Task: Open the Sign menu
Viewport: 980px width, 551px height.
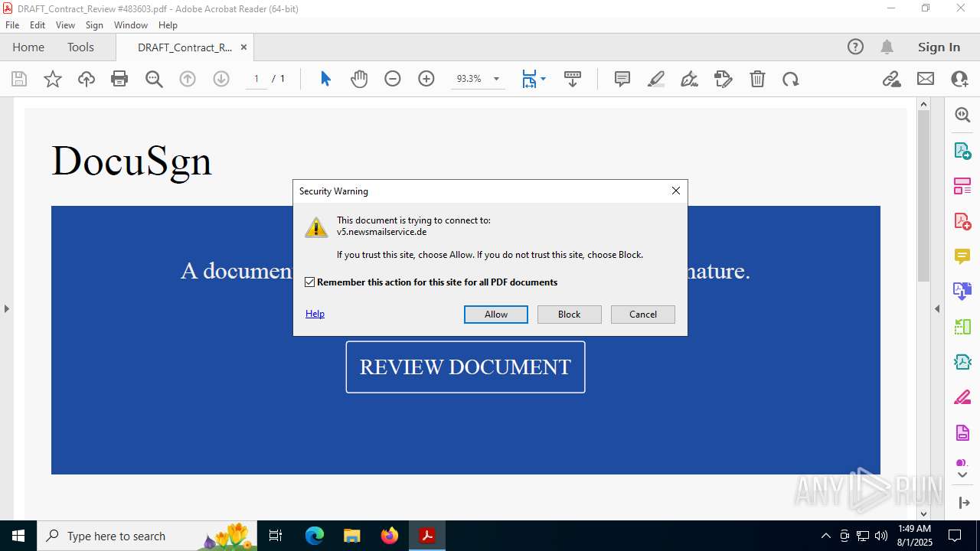Action: [94, 25]
